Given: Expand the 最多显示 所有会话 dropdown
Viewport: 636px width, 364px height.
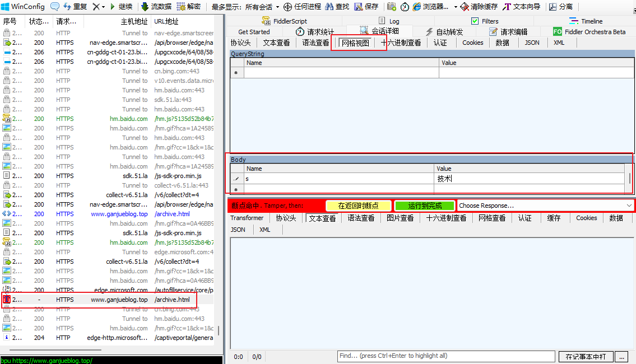Looking at the screenshot, I should coord(276,7).
